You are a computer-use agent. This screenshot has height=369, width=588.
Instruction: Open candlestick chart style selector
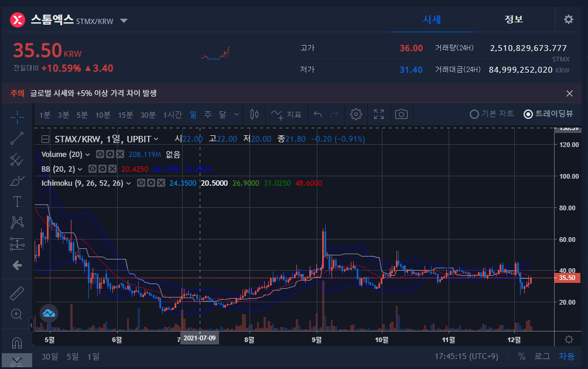254,114
